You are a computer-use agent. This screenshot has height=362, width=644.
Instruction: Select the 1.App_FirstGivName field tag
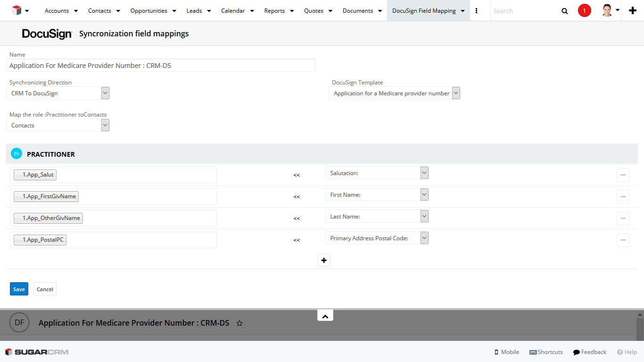click(x=46, y=196)
